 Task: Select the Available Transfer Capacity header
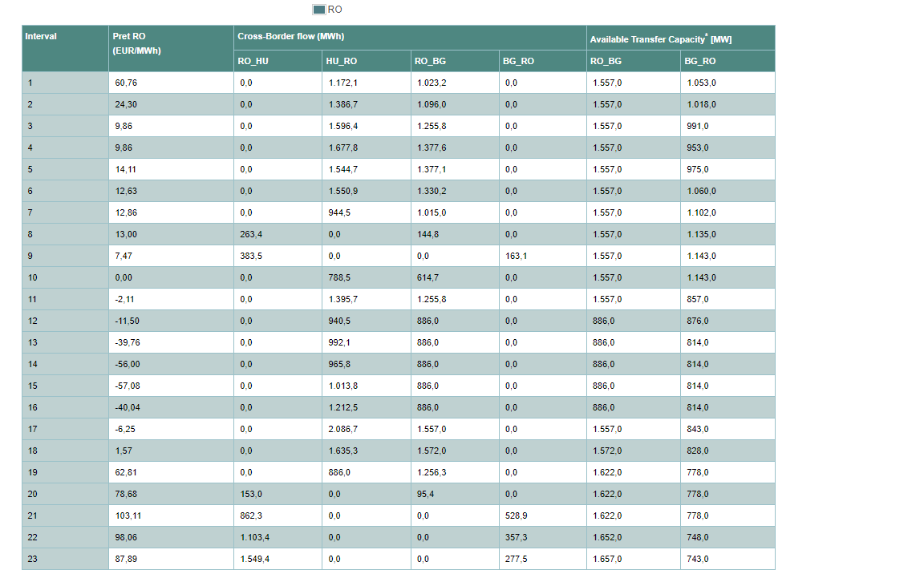(x=660, y=38)
